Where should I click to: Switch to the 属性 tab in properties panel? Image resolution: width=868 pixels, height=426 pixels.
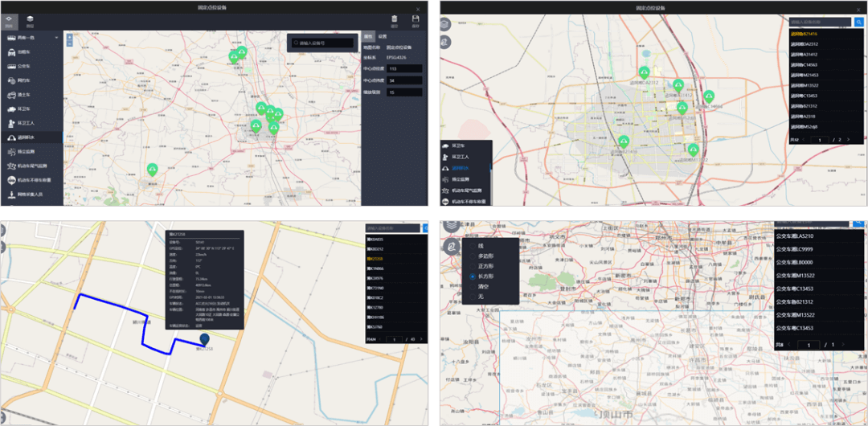click(x=367, y=36)
